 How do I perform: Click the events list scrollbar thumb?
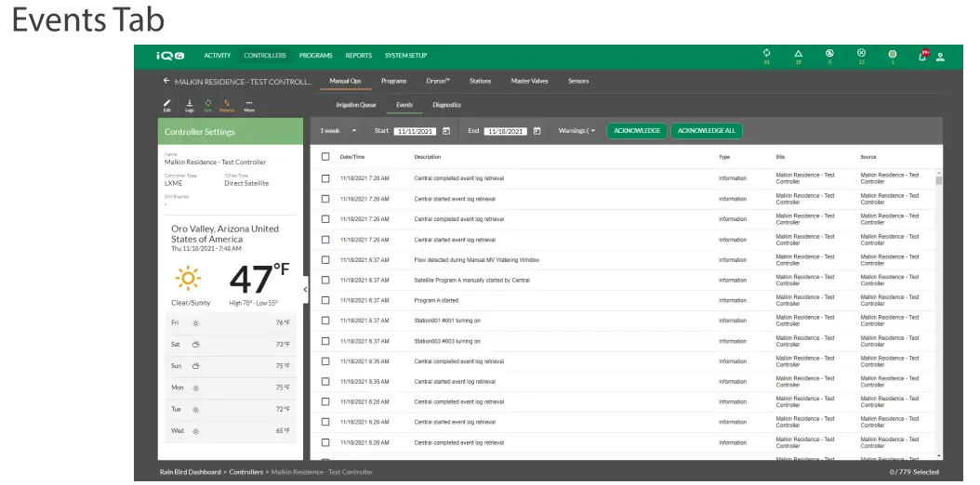(x=939, y=180)
